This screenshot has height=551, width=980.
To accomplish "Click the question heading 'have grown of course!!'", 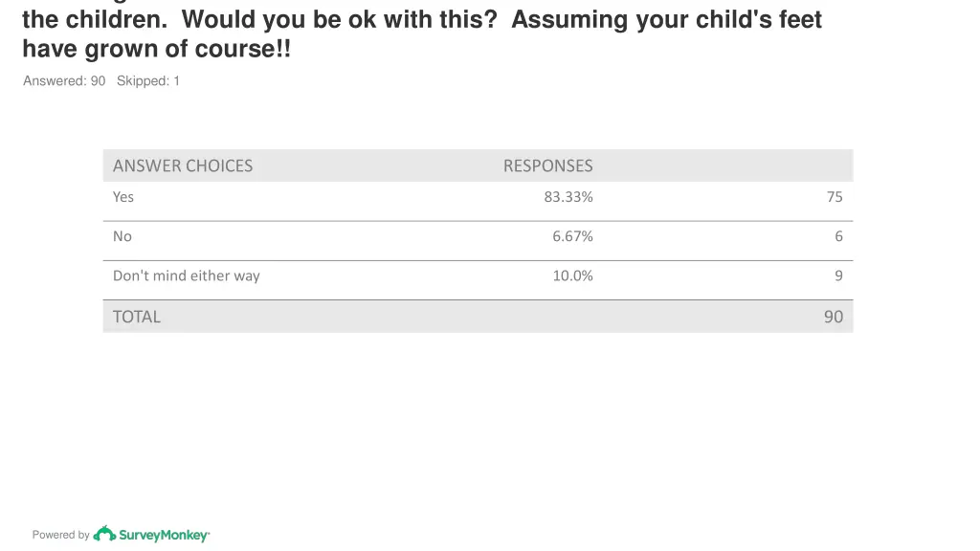I will point(157,49).
